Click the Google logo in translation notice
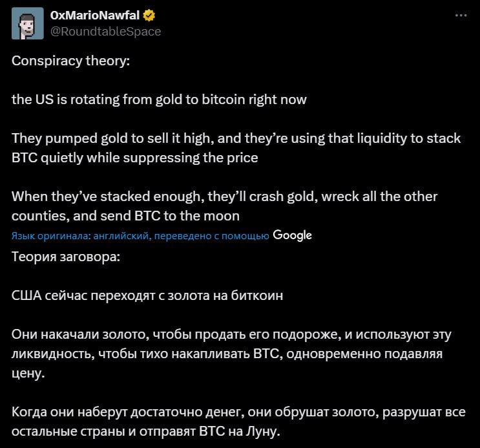The height and width of the screenshot is (448, 480). pyautogui.click(x=292, y=235)
